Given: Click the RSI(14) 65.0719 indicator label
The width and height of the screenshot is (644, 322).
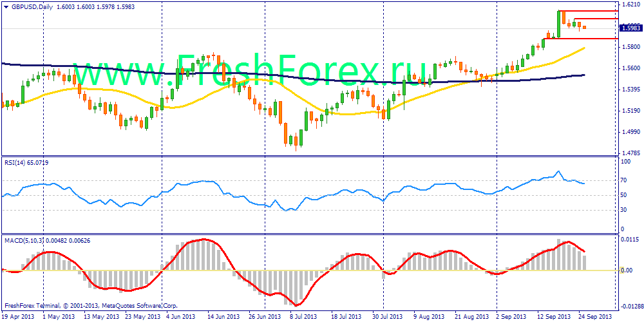Looking at the screenshot, I should (x=26, y=164).
